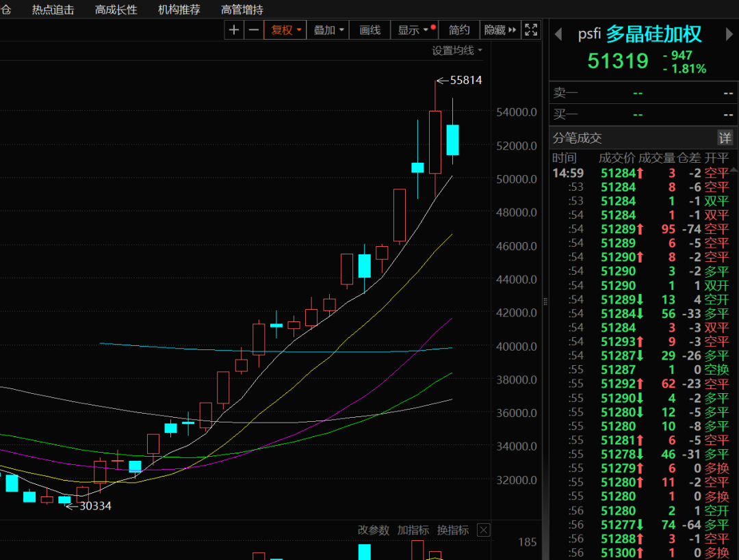Toggle 隐藏 side panel button

[500, 30]
